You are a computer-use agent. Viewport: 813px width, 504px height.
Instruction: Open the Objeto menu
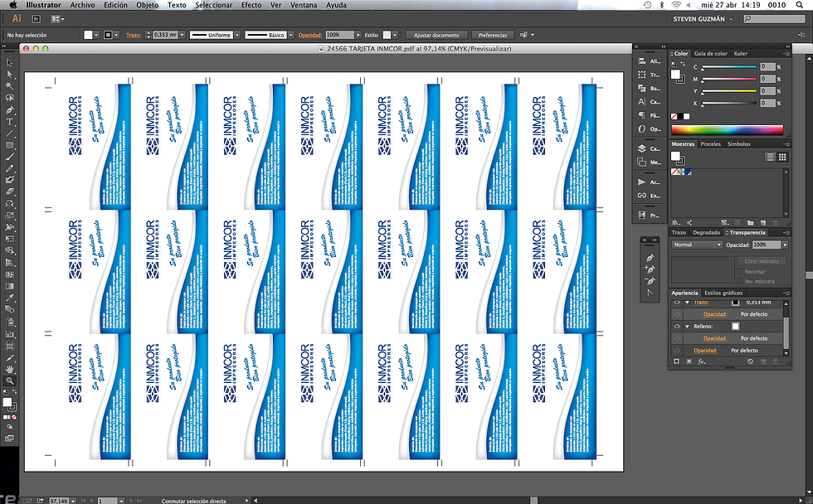(x=148, y=5)
